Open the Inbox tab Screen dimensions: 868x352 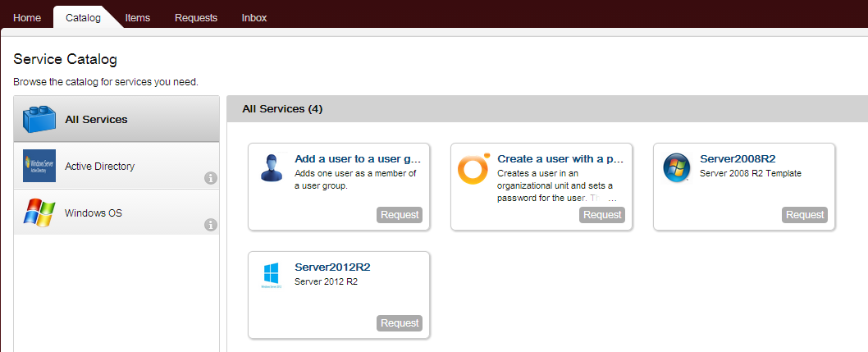click(254, 17)
